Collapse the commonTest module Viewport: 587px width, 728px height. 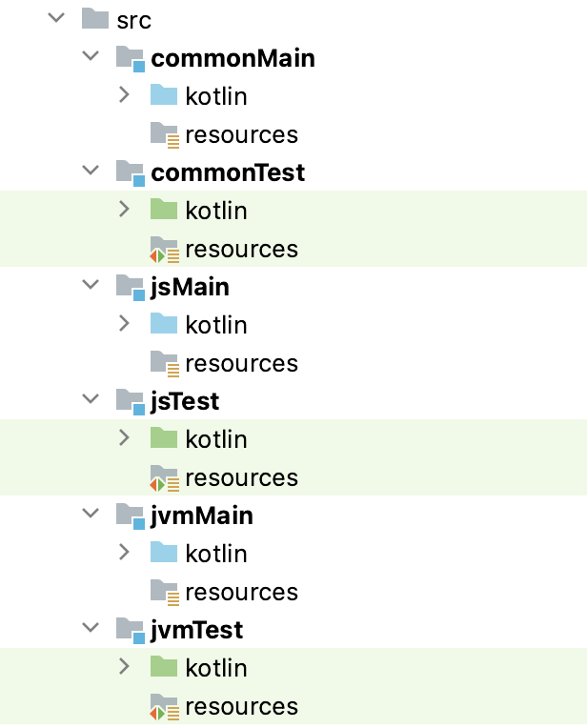91,171
